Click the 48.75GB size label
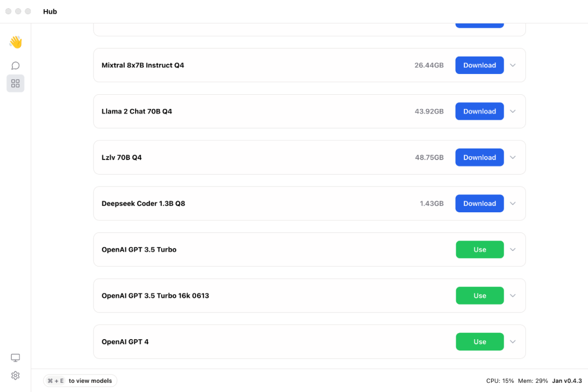The height and width of the screenshot is (392, 588). click(429, 157)
